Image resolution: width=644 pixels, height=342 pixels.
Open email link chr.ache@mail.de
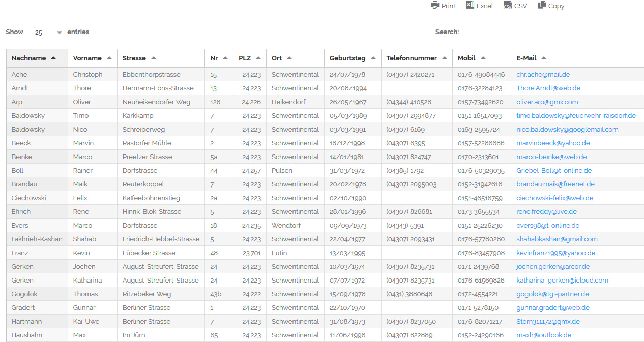[543, 74]
